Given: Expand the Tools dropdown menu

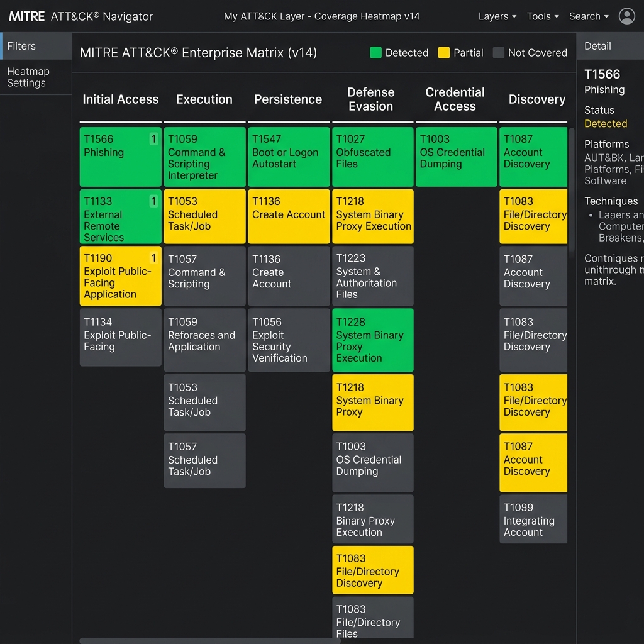Looking at the screenshot, I should point(543,16).
